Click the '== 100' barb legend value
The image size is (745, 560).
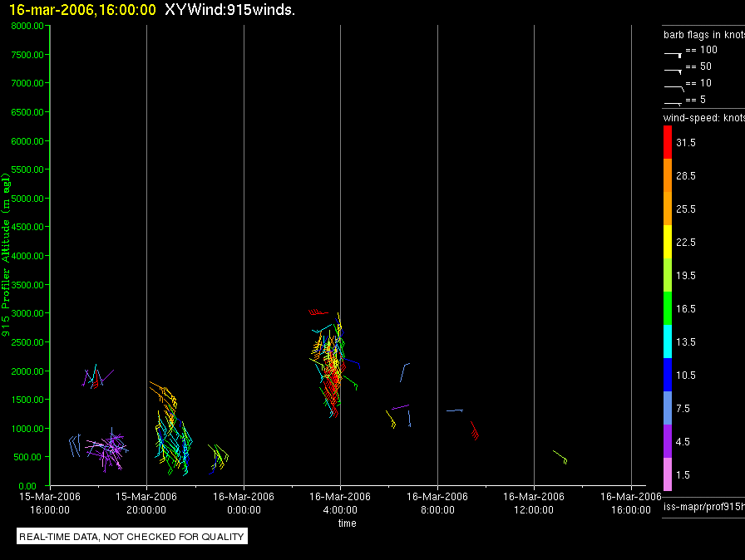point(701,50)
